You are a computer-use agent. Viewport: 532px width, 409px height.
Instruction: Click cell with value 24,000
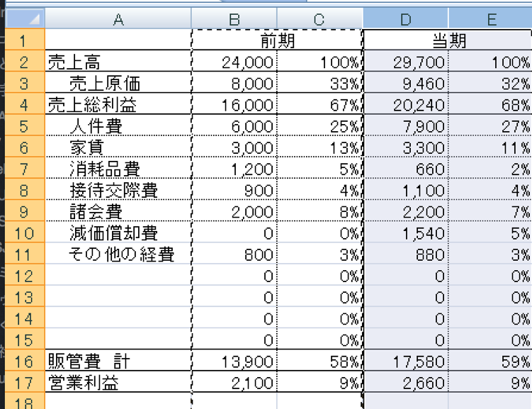coord(234,62)
